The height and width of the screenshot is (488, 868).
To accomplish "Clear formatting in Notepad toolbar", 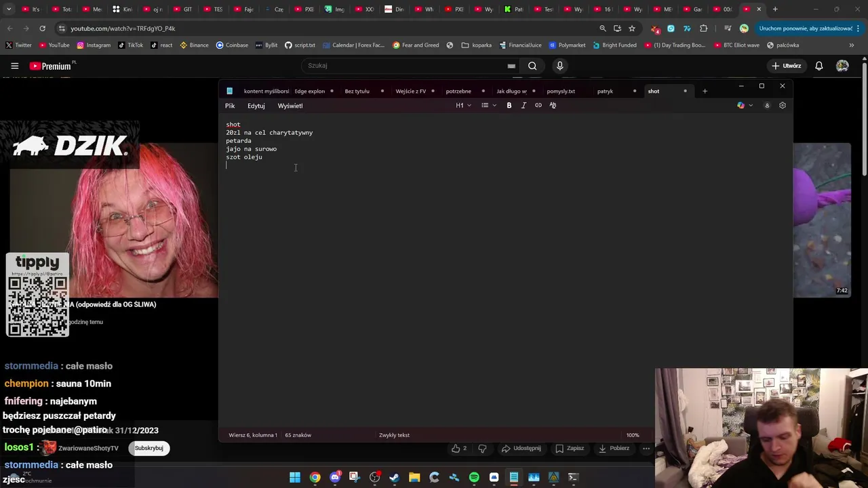I will tap(553, 105).
